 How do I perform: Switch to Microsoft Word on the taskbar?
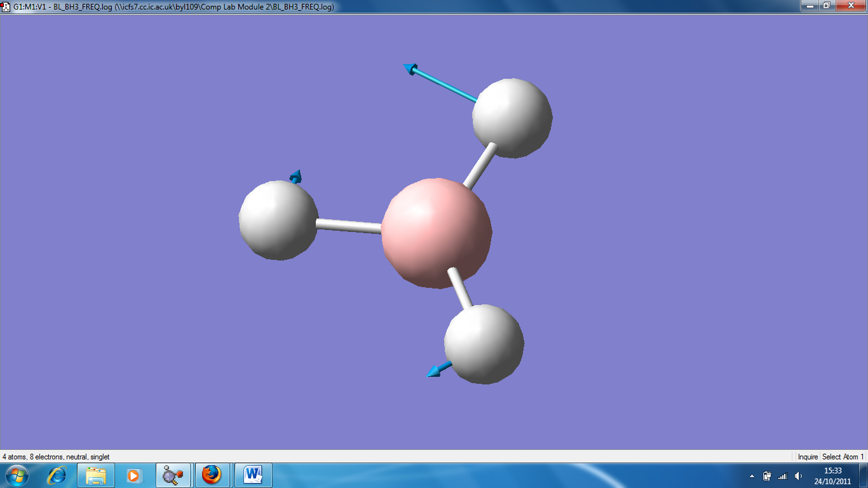(253, 475)
